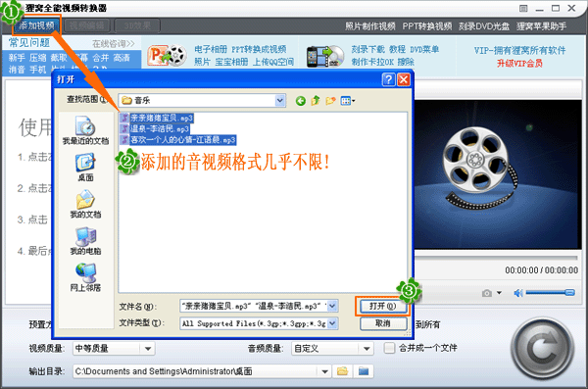Click the 常见问题 heading
The image size is (588, 389).
click(x=29, y=43)
